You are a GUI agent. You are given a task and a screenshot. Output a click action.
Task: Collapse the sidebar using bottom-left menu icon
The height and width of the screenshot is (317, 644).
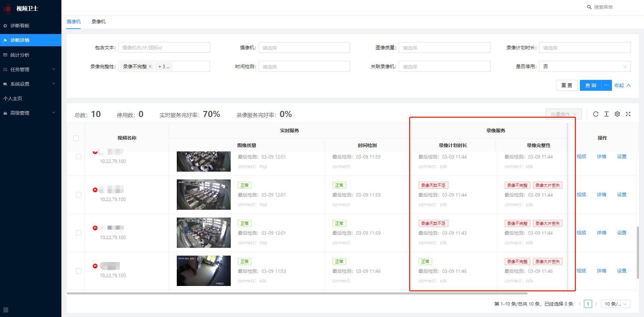coord(6,310)
